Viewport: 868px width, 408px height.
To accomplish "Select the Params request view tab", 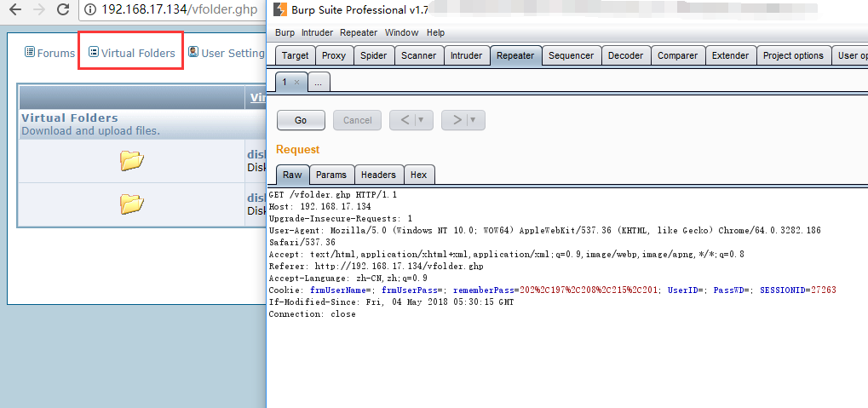I will [x=331, y=175].
